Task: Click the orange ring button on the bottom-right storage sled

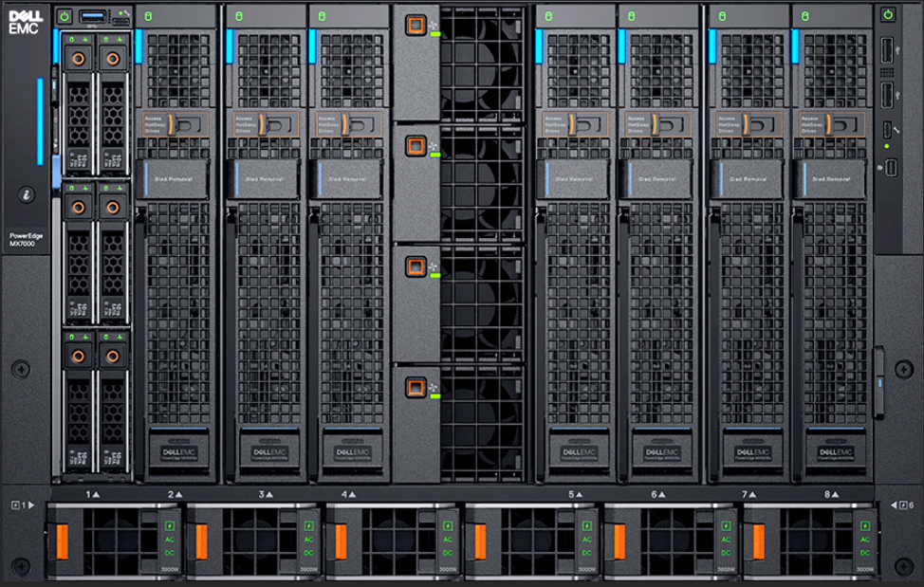Action: (x=113, y=356)
